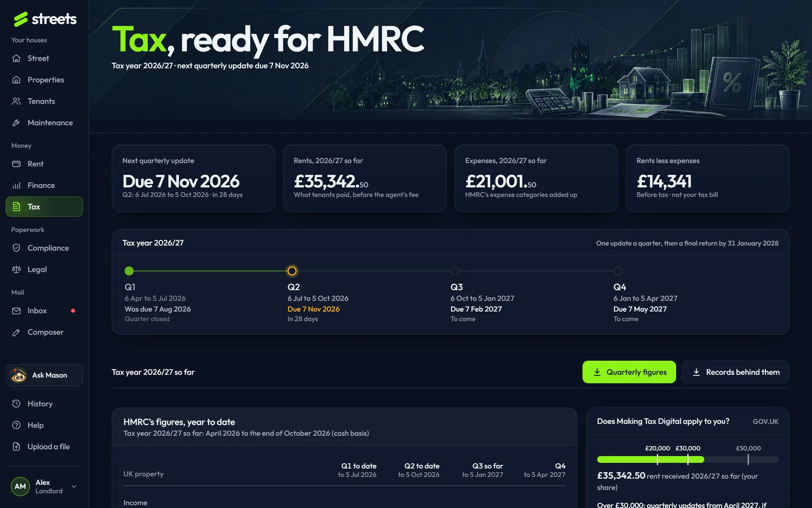Click the Mason avatar icon
812x508 pixels.
point(18,375)
